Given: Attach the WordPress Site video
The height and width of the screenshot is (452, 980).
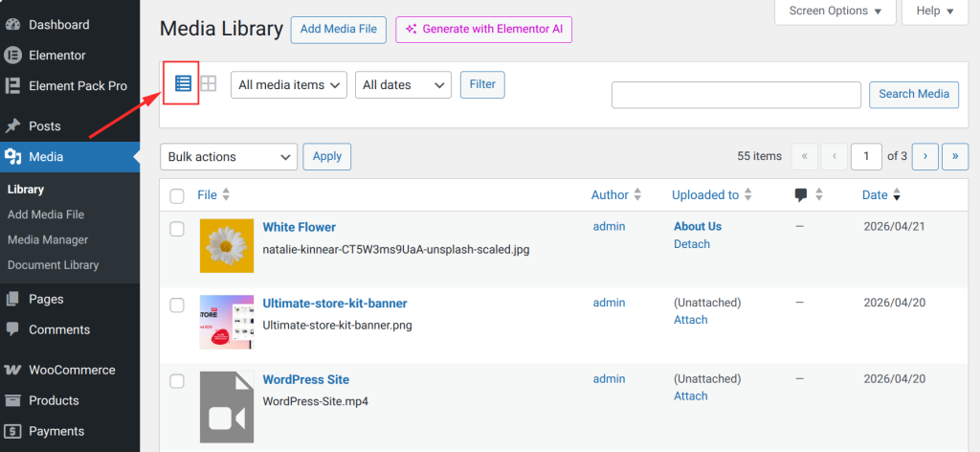Looking at the screenshot, I should click(691, 395).
